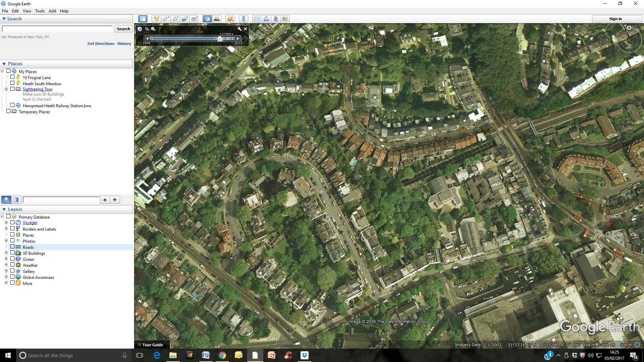Click the Search button
The width and height of the screenshot is (644, 362).
pyautogui.click(x=123, y=29)
